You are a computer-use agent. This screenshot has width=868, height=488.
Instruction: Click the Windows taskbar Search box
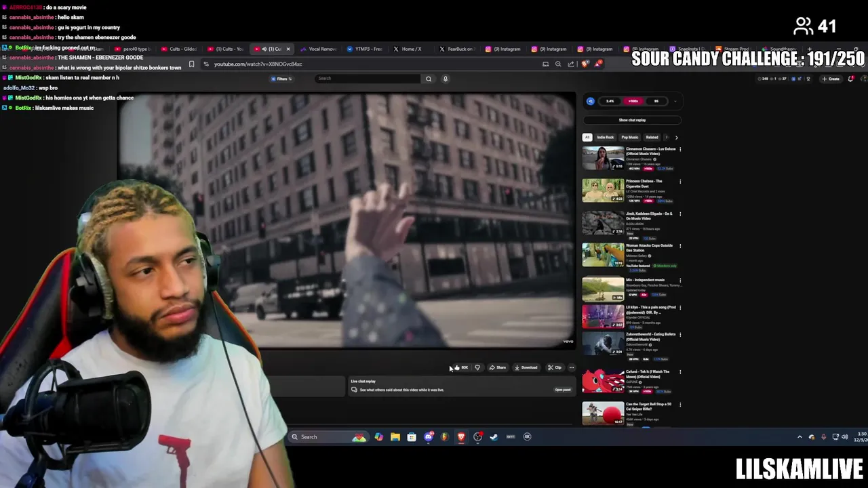coord(330,437)
